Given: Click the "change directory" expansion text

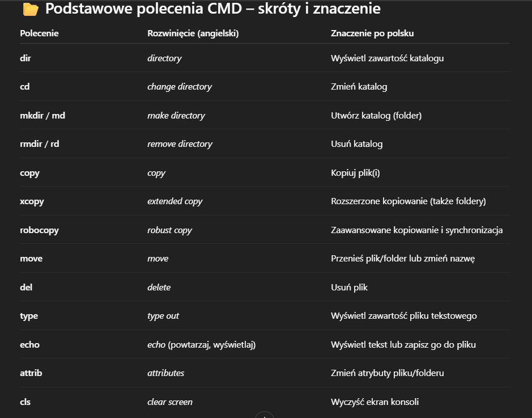Looking at the screenshot, I should coord(180,87).
